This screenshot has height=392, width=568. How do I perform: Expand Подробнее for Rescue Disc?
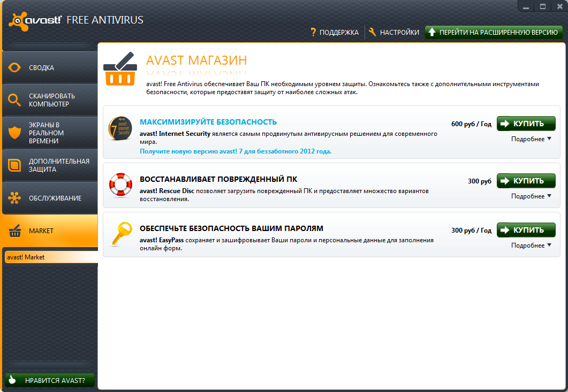[531, 196]
